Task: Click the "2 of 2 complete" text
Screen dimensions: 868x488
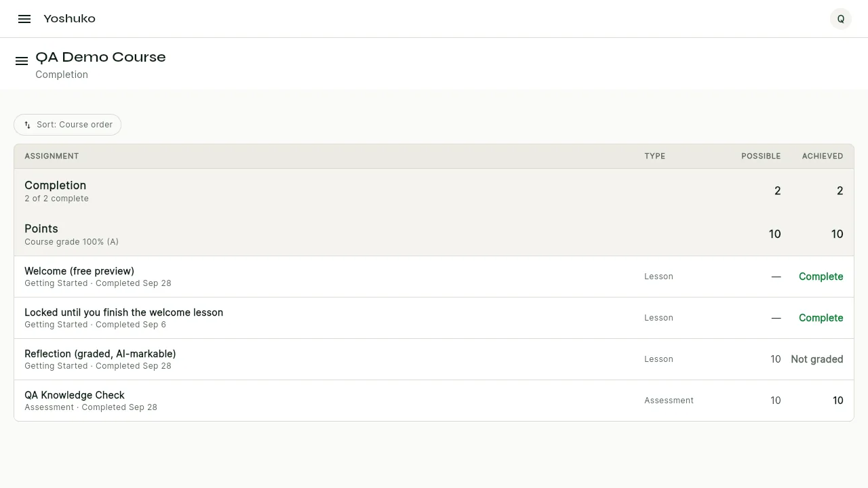Action: tap(56, 199)
